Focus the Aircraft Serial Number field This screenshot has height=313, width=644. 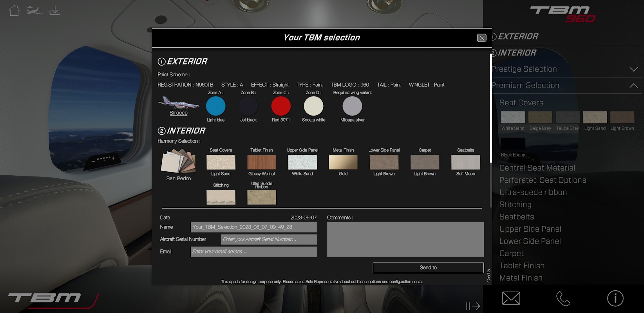269,239
